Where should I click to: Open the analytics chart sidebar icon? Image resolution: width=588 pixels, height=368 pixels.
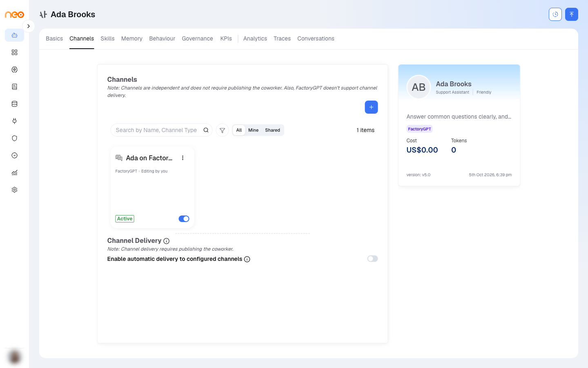(14, 173)
